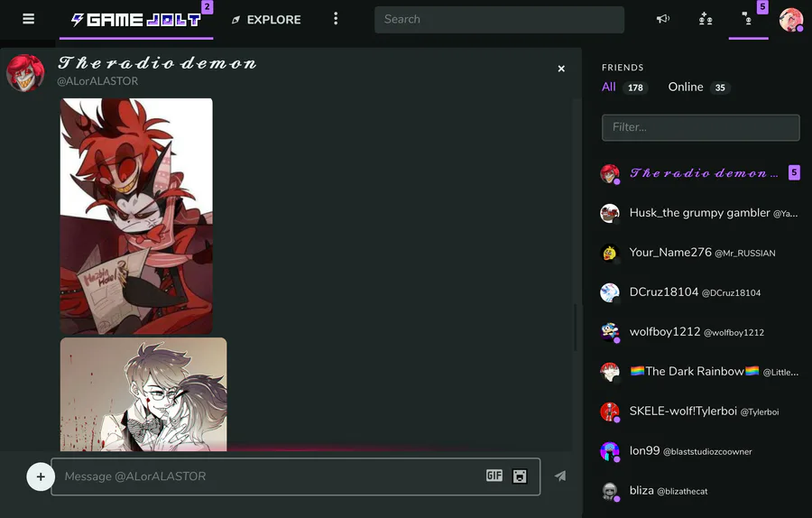The image size is (812, 518).
Task: Click the 5 unread badge on radio demon
Action: (794, 172)
